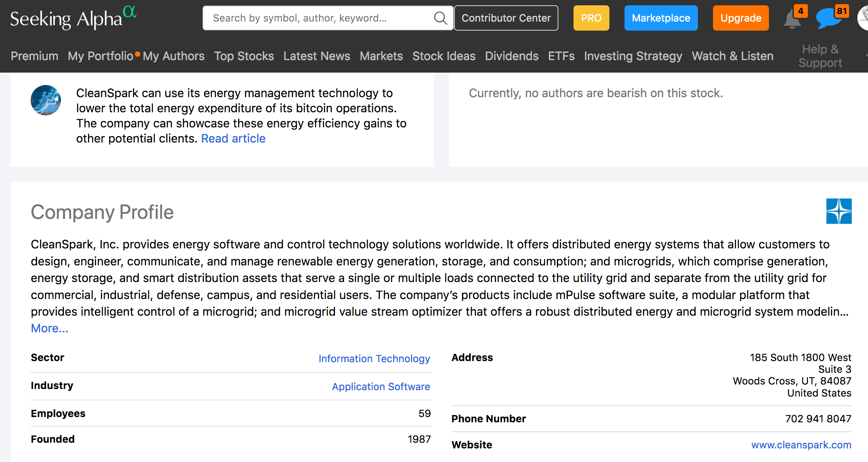
Task: Open the user profile avatar
Action: tap(863, 18)
